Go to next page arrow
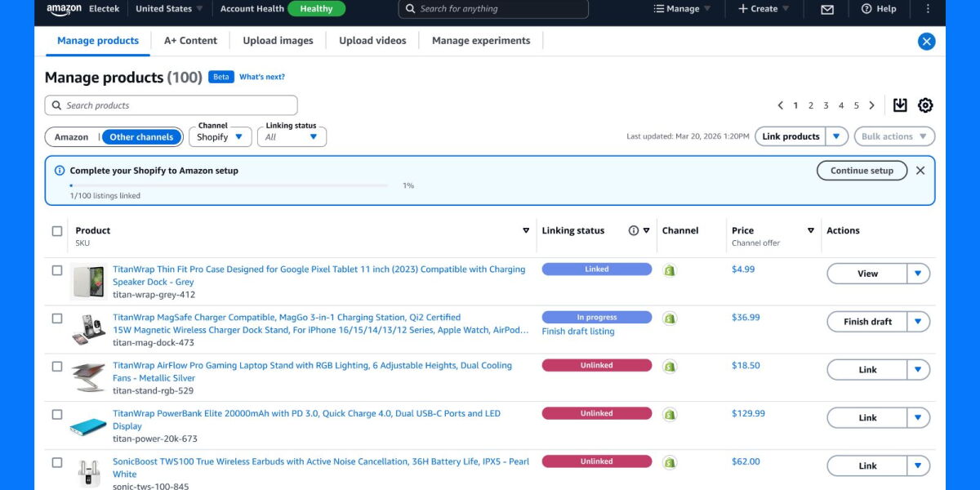 [x=872, y=105]
